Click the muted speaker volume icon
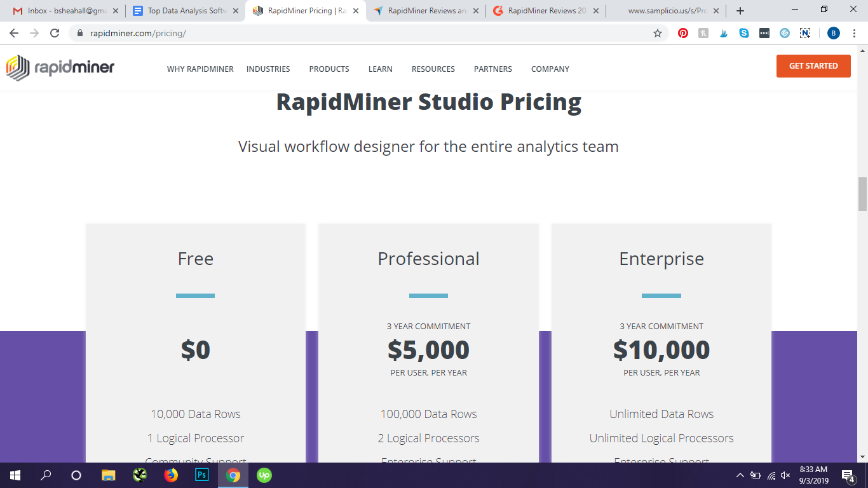868x488 pixels. [785, 475]
